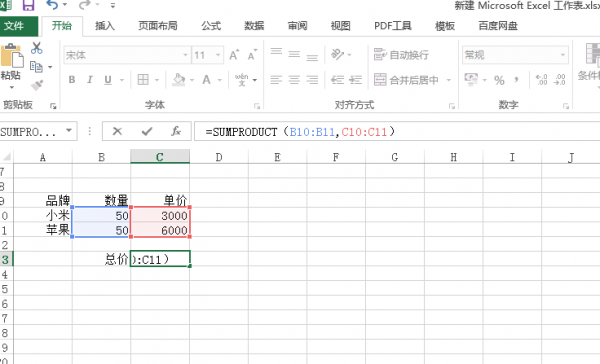
Task: Click the comma style icon
Action: (517, 80)
